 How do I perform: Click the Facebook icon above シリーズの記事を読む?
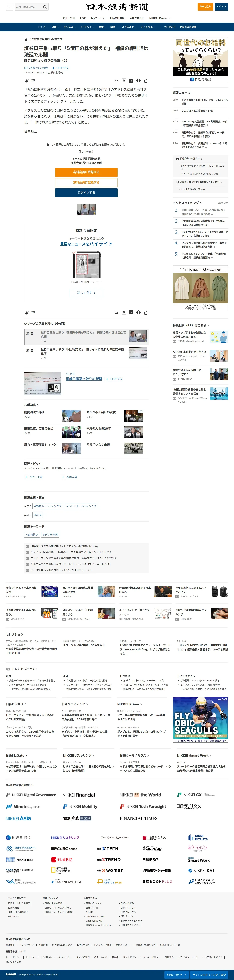pos(139,312)
